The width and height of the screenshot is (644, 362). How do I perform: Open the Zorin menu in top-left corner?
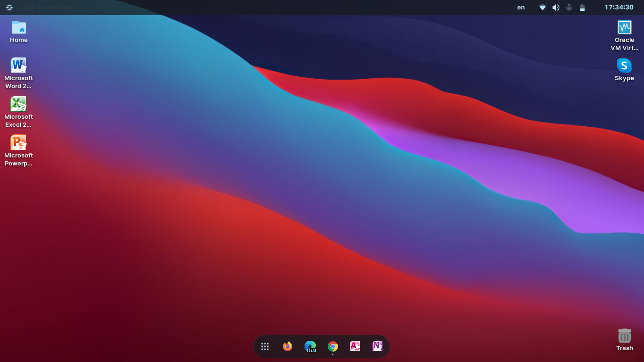[9, 8]
